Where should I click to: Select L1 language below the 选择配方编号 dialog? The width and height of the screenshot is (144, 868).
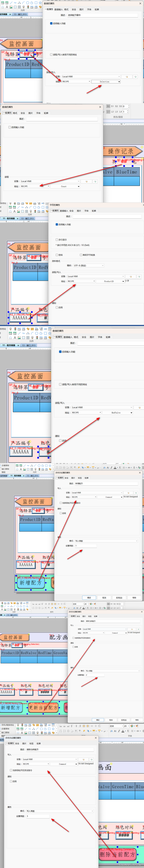(x=108, y=112)
